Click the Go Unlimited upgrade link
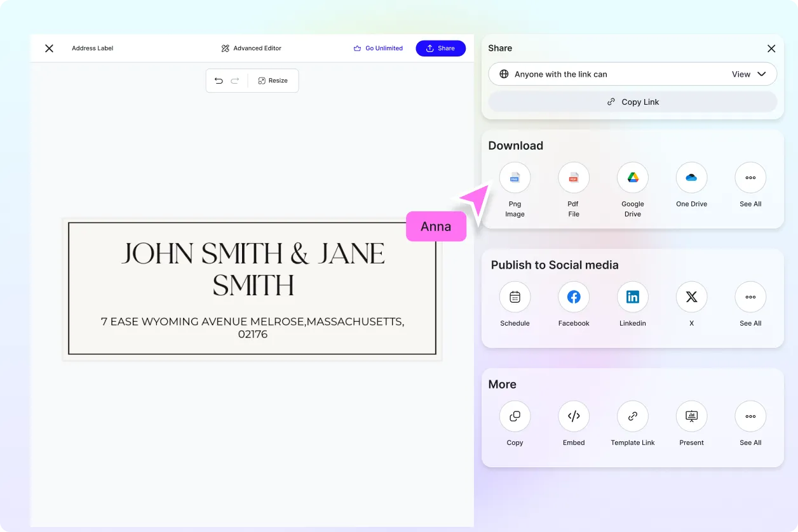This screenshot has width=798, height=532. (378, 48)
